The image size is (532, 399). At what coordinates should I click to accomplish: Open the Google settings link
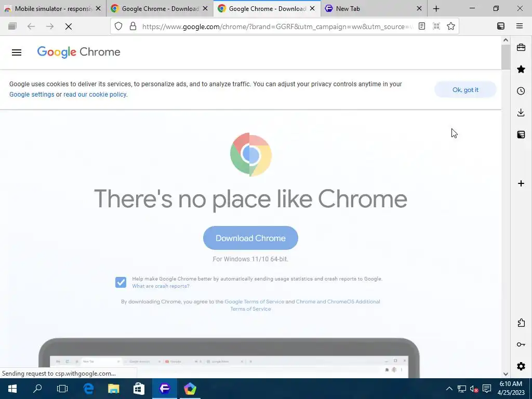[32, 95]
